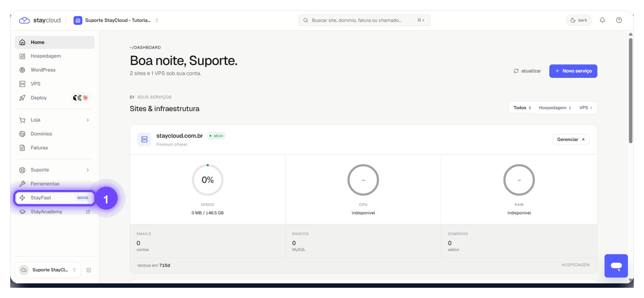This screenshot has width=644, height=298.
Task: Click the 0% disk usage gauge
Action: point(208,180)
